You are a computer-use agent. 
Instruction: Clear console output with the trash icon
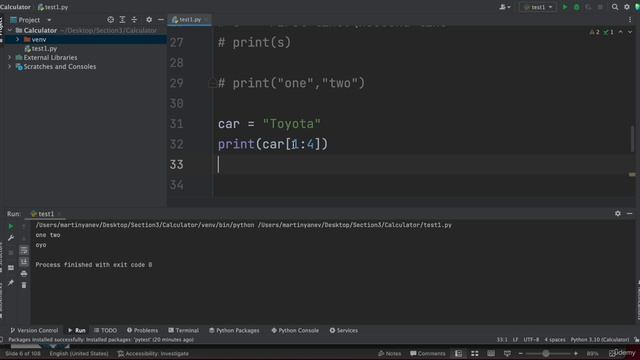(x=24, y=285)
